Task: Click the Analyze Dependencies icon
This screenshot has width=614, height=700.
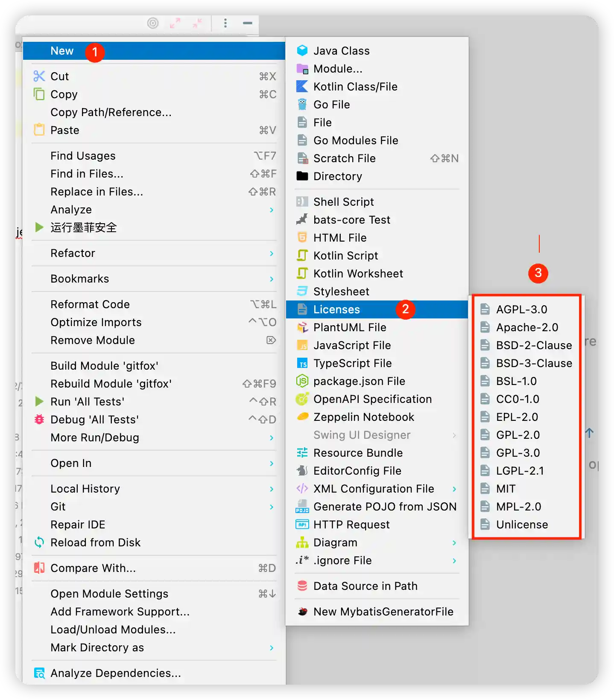Action: coord(39,673)
